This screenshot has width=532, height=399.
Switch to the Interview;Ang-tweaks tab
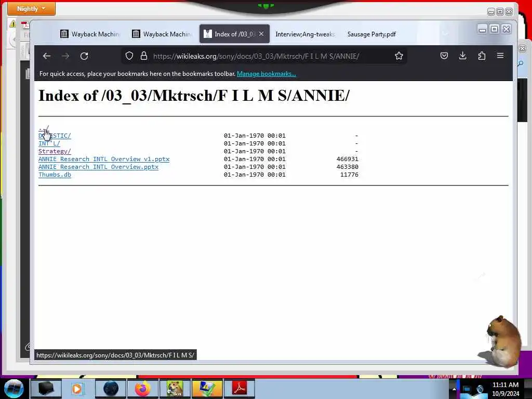coord(304,34)
